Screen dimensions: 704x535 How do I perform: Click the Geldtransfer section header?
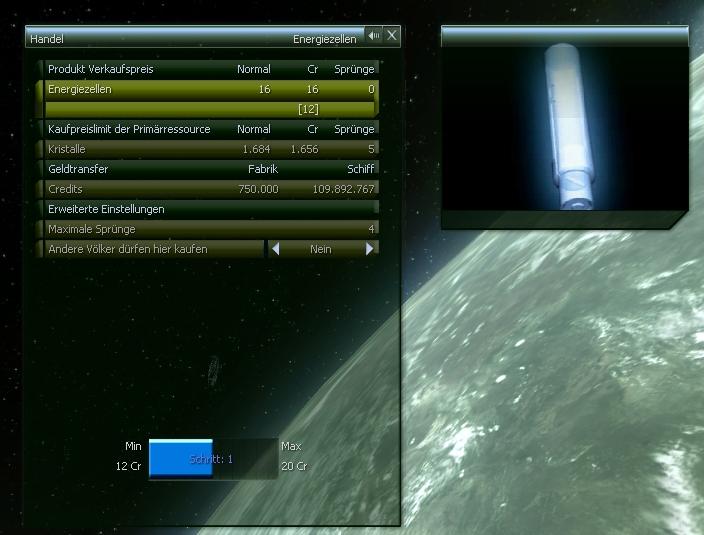210,169
